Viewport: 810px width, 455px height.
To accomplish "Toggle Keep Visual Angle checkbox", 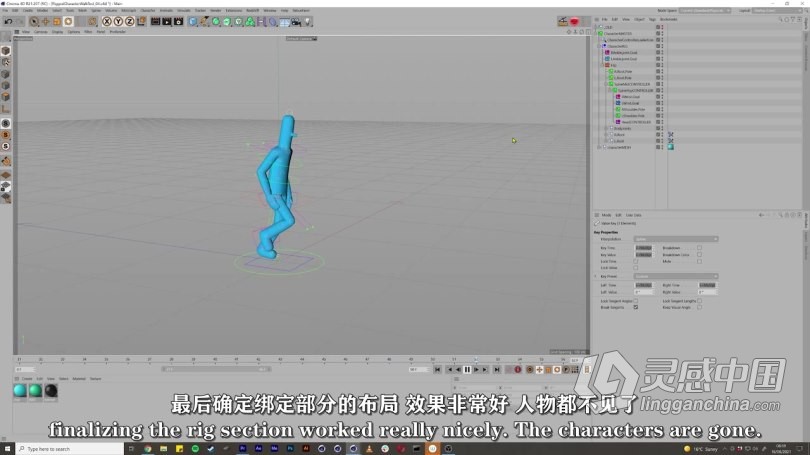I will coord(699,307).
